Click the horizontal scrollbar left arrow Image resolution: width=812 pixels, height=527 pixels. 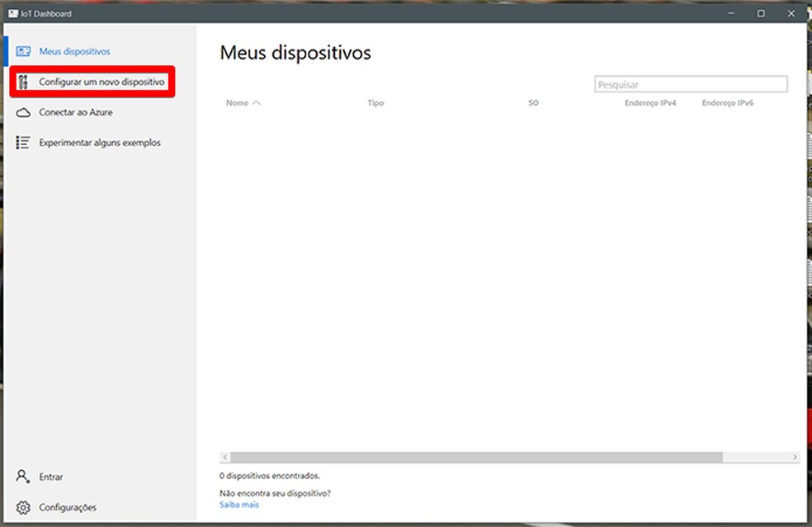pyautogui.click(x=224, y=457)
